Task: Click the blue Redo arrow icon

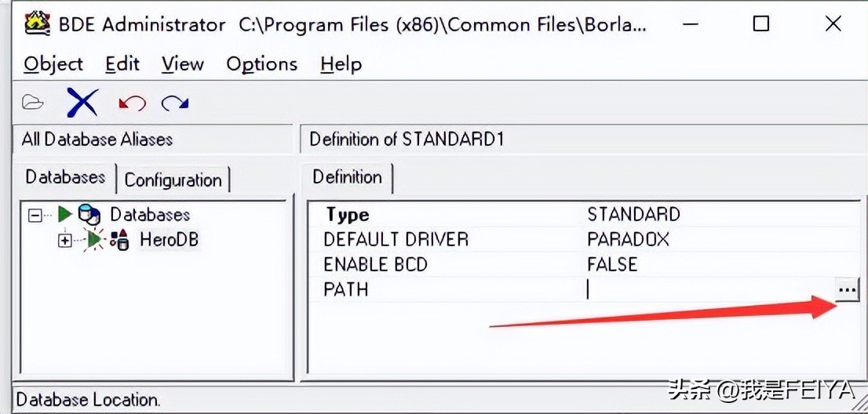Action: 175,103
